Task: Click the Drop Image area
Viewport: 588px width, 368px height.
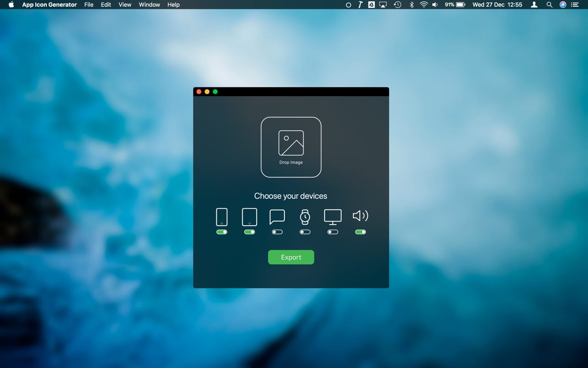Action: 291,147
